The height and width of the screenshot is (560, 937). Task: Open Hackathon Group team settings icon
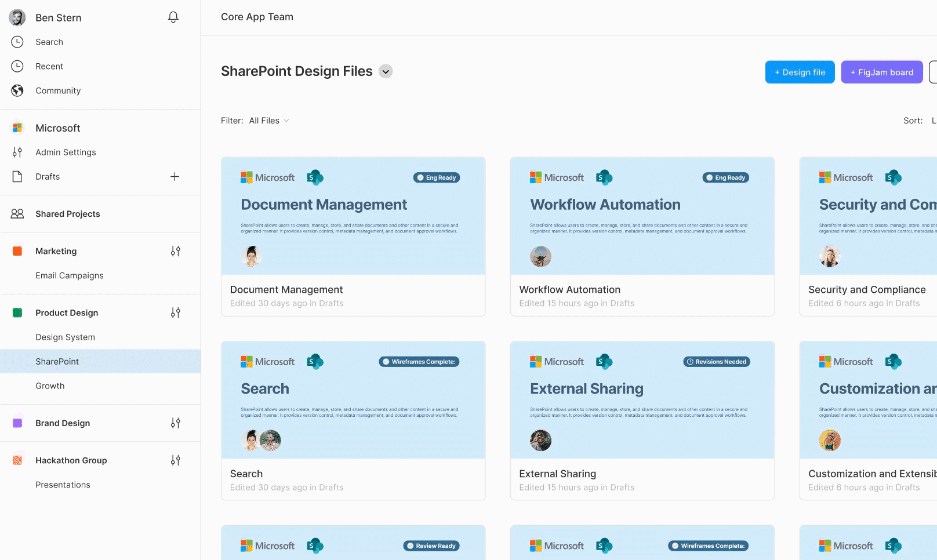175,460
